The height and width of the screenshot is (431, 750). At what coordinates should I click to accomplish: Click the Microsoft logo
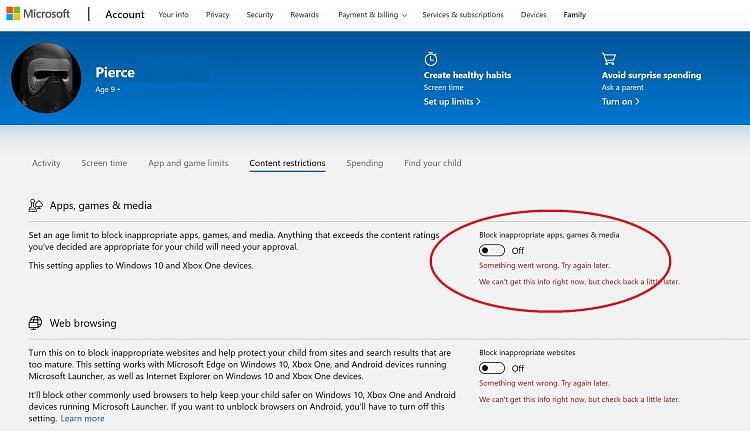(38, 14)
